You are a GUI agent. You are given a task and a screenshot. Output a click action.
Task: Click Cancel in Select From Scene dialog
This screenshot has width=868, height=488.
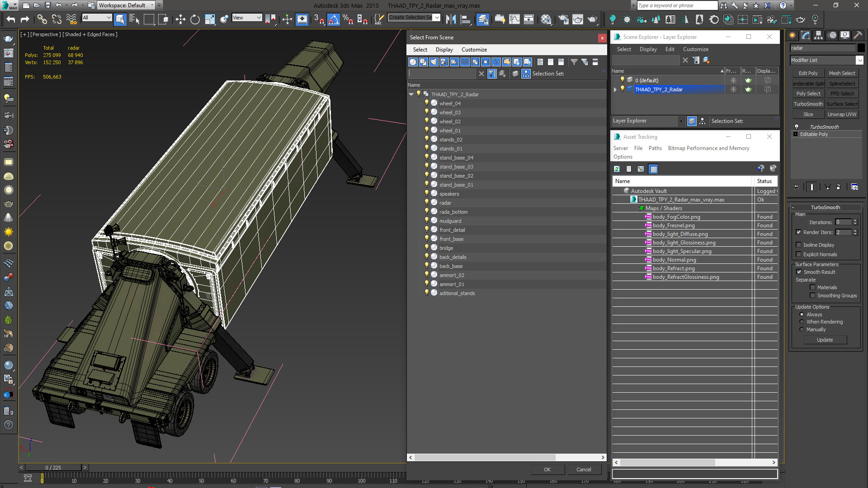pyautogui.click(x=584, y=469)
